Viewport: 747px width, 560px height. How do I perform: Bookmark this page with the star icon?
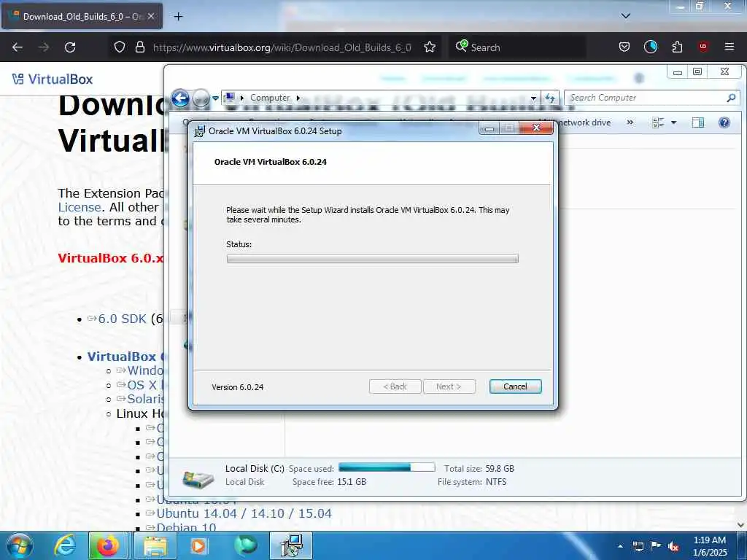tap(430, 47)
